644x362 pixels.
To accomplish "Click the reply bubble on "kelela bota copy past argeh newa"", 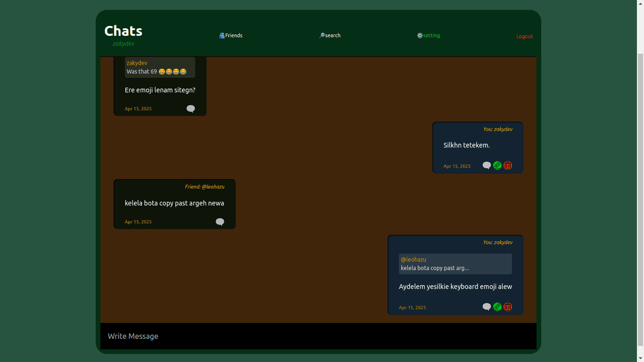I will pyautogui.click(x=220, y=222).
